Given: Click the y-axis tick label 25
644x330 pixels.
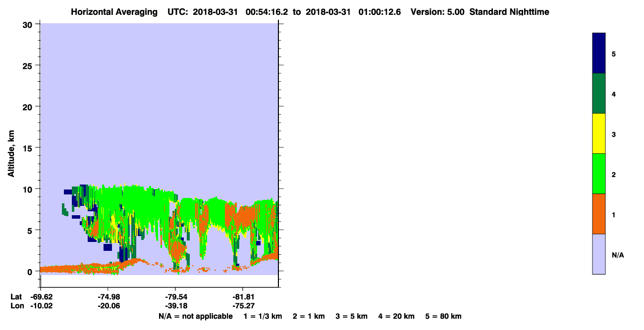Looking at the screenshot, I should [x=29, y=65].
